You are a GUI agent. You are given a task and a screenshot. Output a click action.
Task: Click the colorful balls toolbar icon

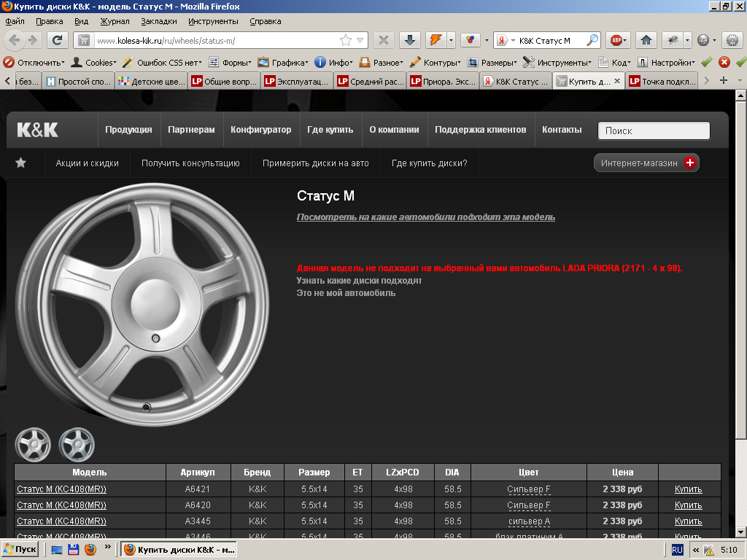click(x=471, y=41)
